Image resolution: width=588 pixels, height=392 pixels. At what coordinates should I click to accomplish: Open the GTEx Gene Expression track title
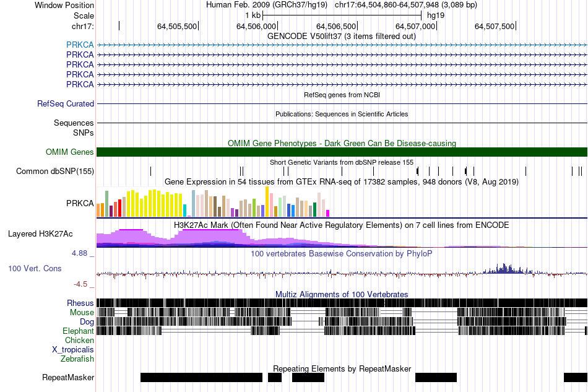click(342, 182)
